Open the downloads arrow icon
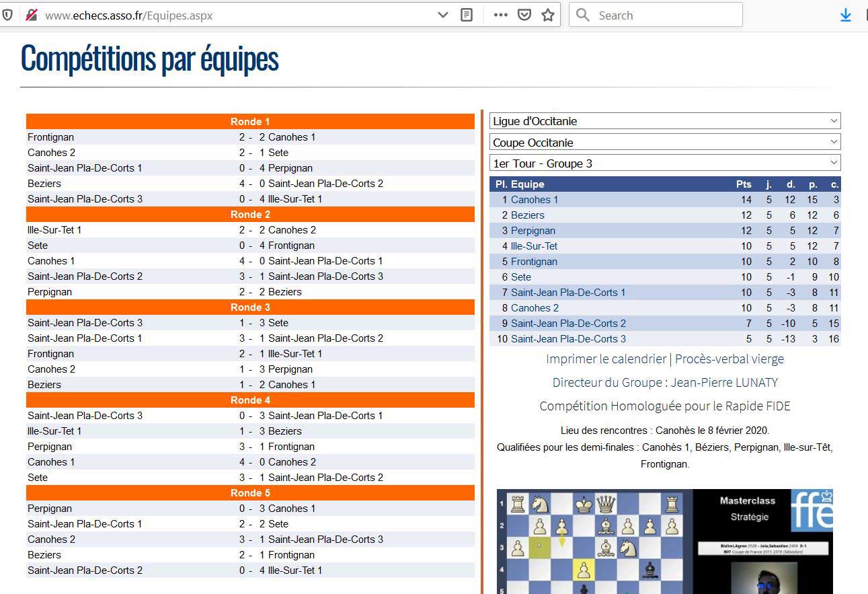 tap(846, 15)
